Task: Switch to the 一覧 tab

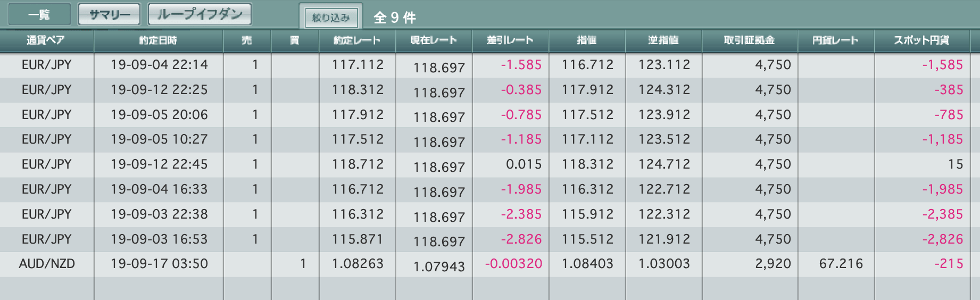Action: (x=39, y=14)
